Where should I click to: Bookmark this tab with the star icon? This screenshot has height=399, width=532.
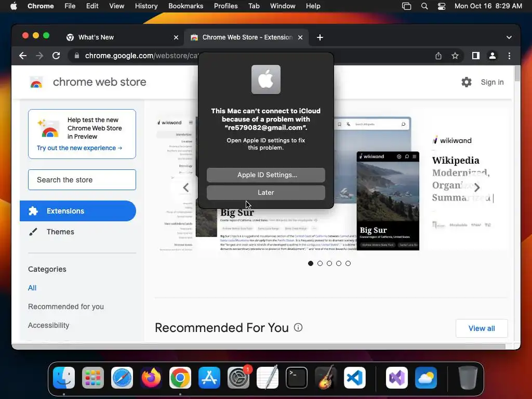coord(455,56)
